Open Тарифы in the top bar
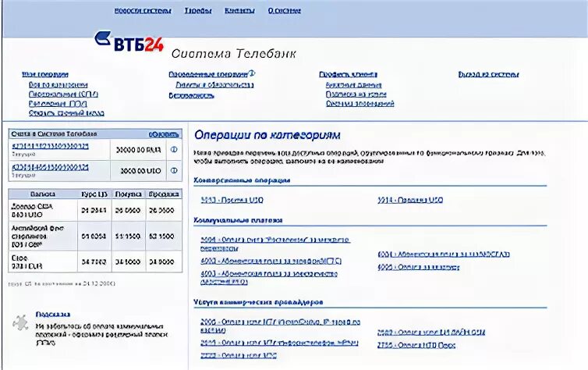The image size is (588, 370). (198, 10)
